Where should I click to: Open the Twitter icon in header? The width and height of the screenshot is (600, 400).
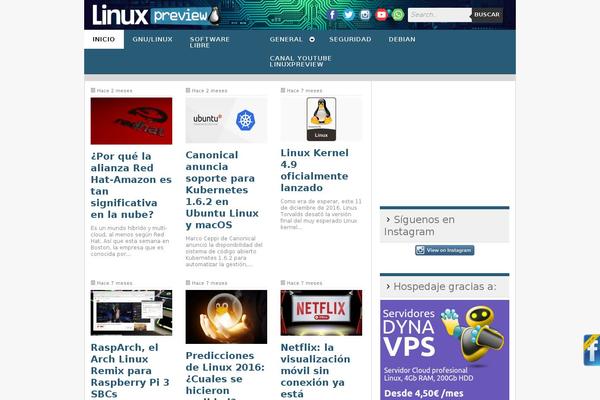tap(349, 15)
